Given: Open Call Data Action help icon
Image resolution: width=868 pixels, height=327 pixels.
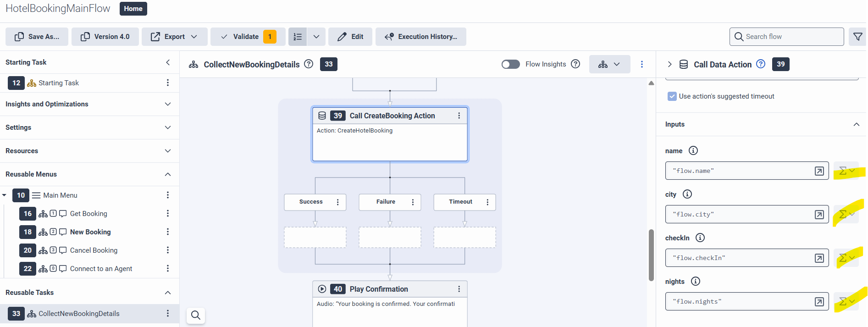Looking at the screenshot, I should [x=760, y=64].
